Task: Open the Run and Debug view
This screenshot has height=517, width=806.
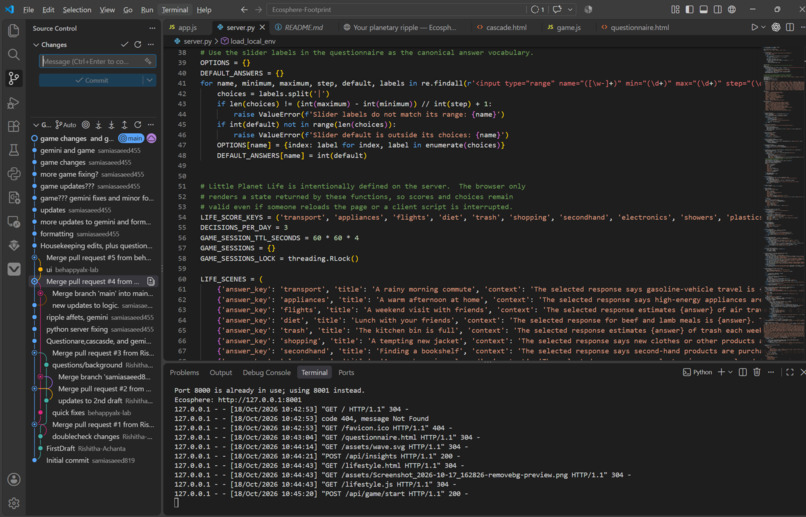Action: [x=14, y=102]
